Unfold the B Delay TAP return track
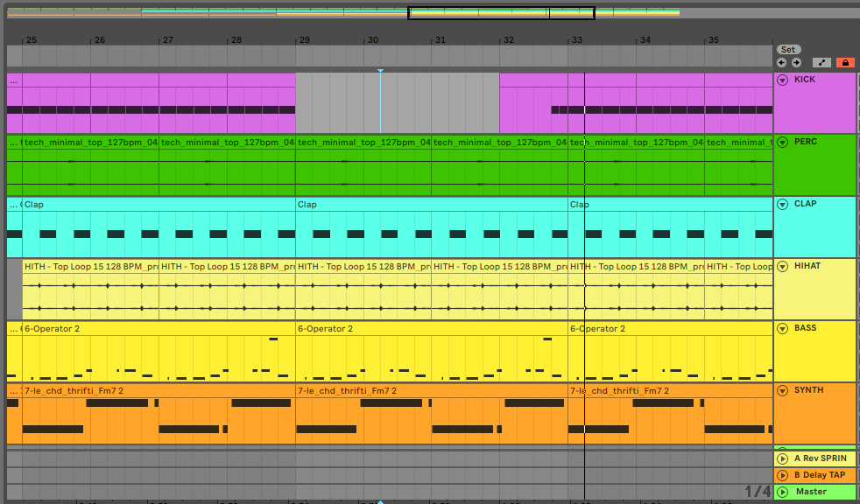The image size is (860, 504). tap(783, 475)
